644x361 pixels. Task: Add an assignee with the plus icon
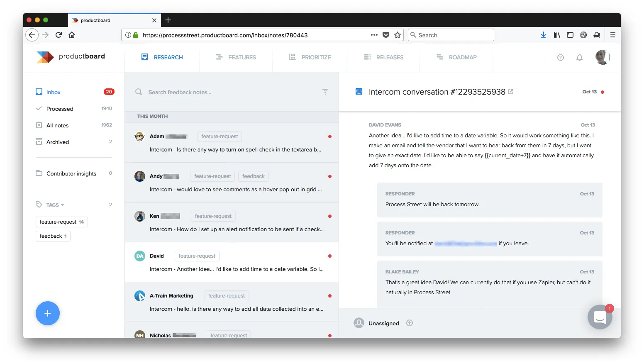coord(410,323)
